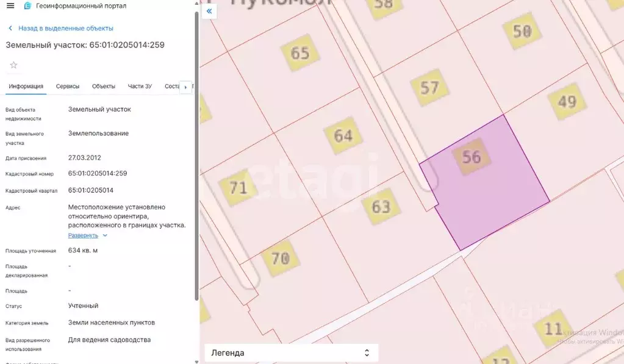Select parcel number 49 on map
Image resolution: width=624 pixels, height=364 pixels.
(x=567, y=102)
